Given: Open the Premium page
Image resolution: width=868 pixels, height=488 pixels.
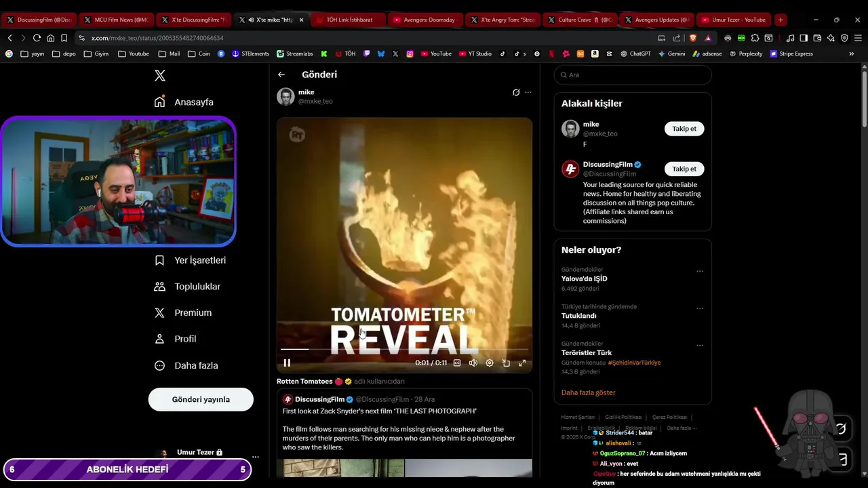Looking at the screenshot, I should pyautogui.click(x=183, y=312).
